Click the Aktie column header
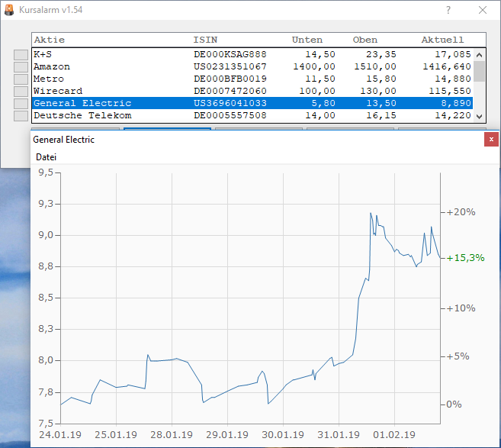501x448 pixels. click(50, 40)
